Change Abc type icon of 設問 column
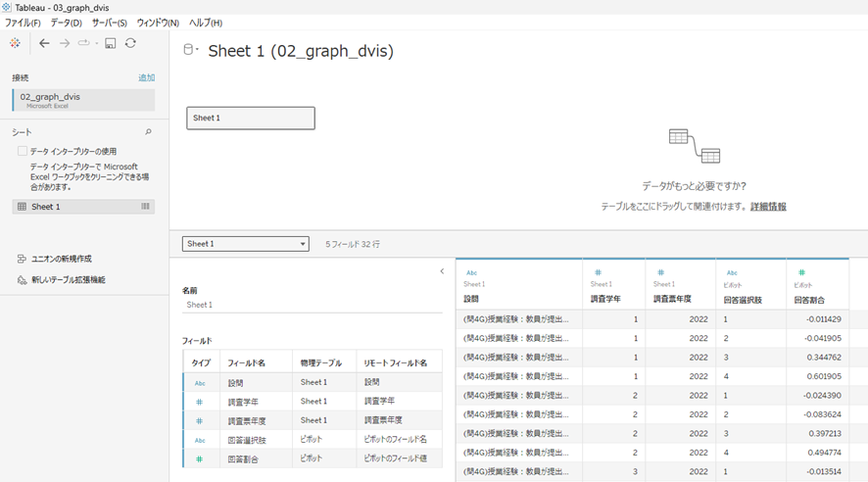 (x=471, y=272)
